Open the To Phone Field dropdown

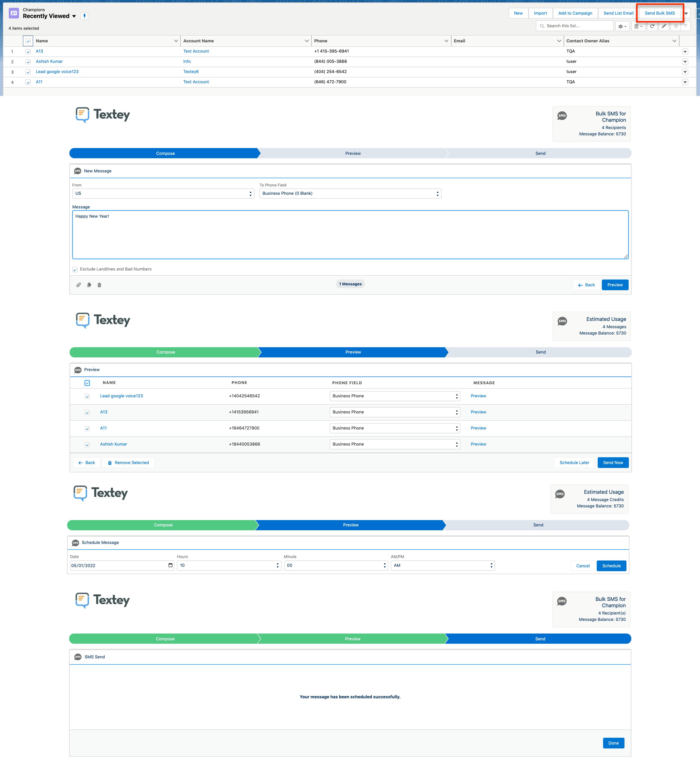point(350,194)
